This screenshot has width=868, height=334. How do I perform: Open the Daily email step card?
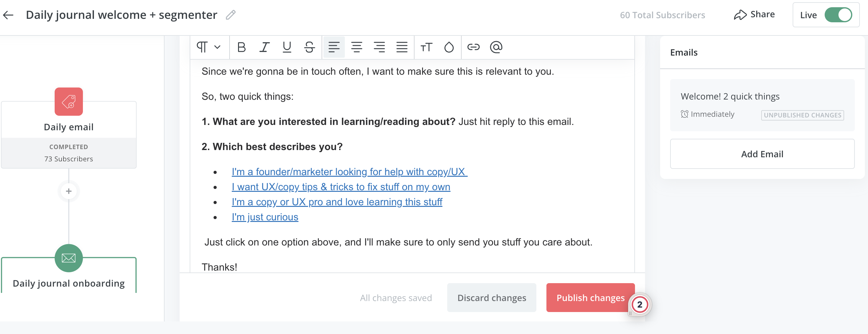(69, 135)
